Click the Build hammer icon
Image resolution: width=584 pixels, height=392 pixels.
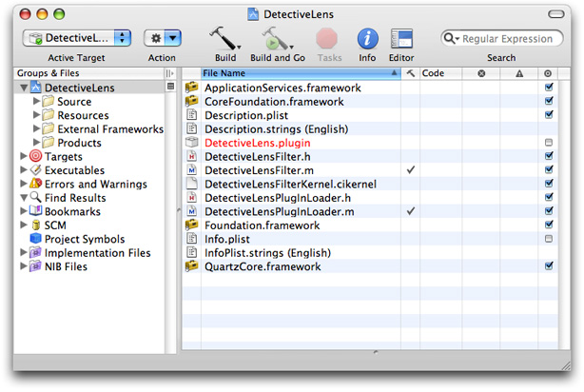[223, 38]
